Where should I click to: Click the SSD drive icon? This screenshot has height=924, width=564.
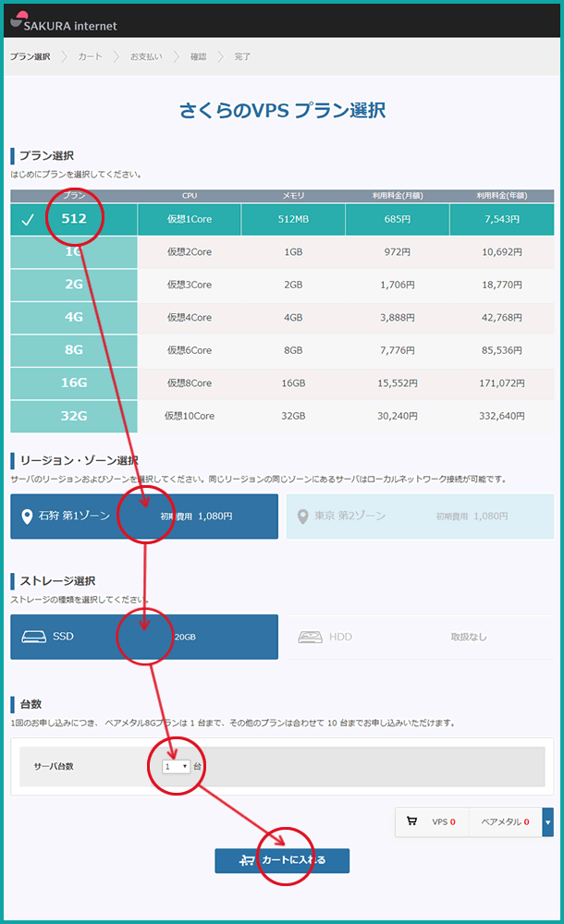point(33,637)
